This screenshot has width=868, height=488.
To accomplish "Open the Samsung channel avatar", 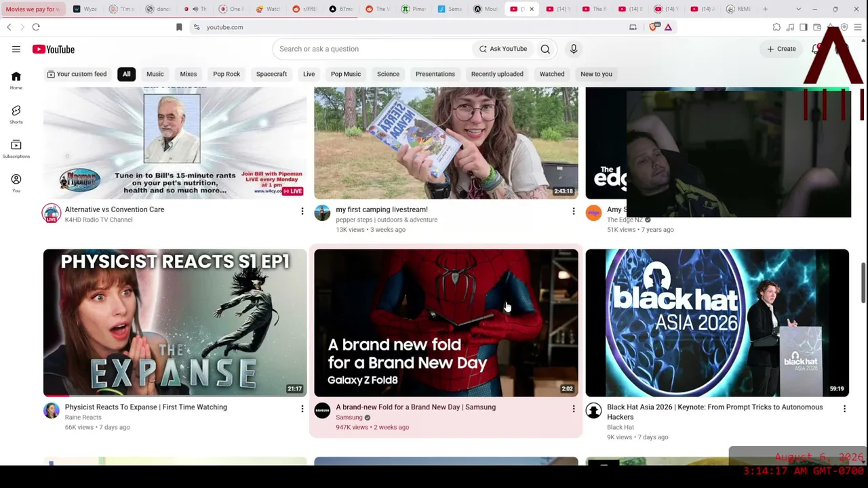I will pos(323,411).
